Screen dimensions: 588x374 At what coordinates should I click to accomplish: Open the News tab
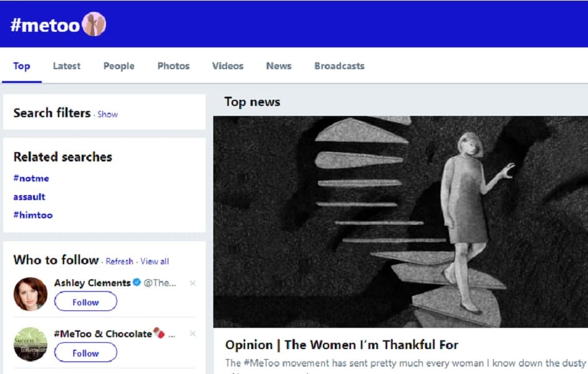pos(279,66)
